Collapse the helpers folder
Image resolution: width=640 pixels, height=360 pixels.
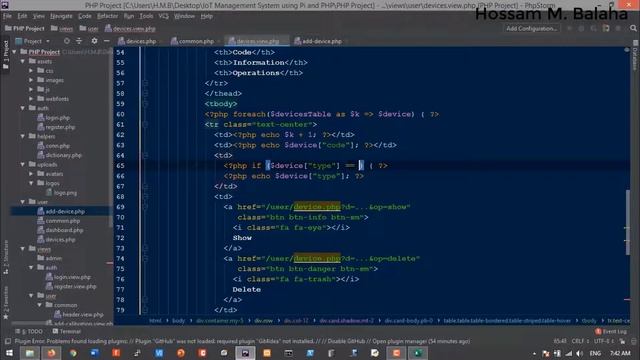[23, 136]
